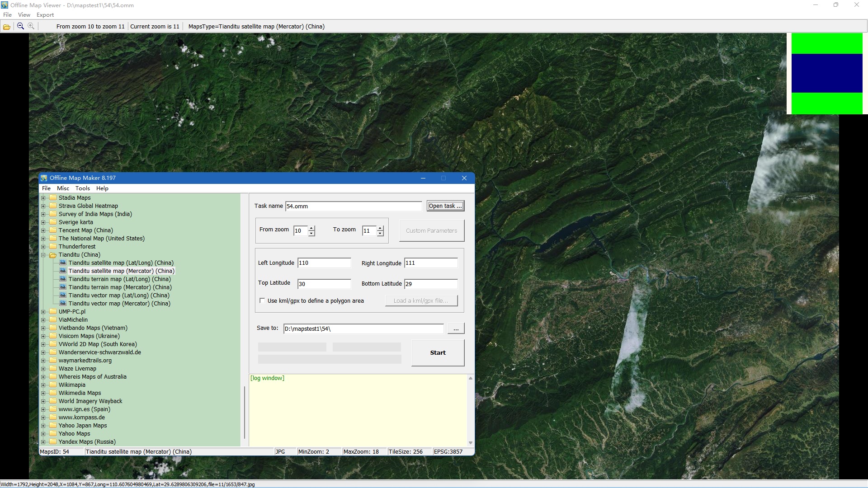This screenshot has width=868, height=488.
Task: Select Tianditu satellite map (Lat/Long) icon
Action: pyautogui.click(x=63, y=263)
